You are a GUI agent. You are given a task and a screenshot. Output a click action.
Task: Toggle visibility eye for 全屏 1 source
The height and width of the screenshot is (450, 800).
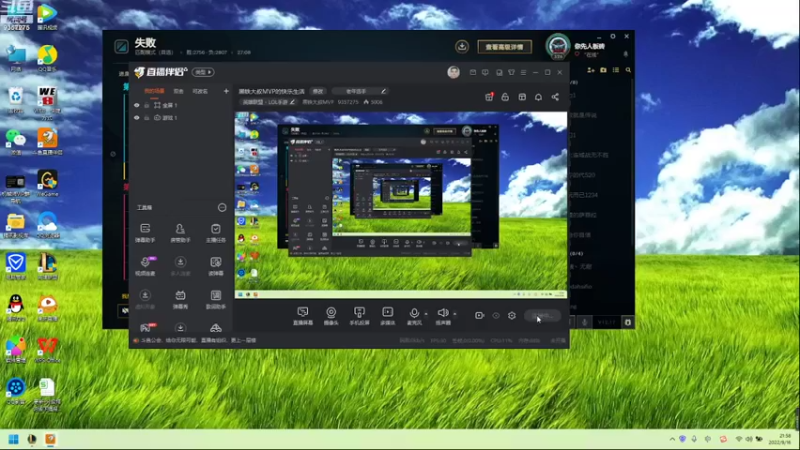tap(136, 105)
